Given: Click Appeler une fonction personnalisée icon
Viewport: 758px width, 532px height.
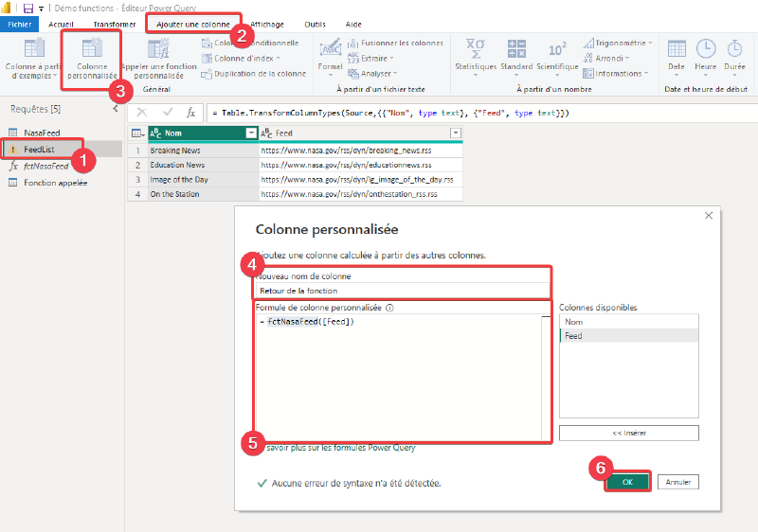Looking at the screenshot, I should click(158, 48).
